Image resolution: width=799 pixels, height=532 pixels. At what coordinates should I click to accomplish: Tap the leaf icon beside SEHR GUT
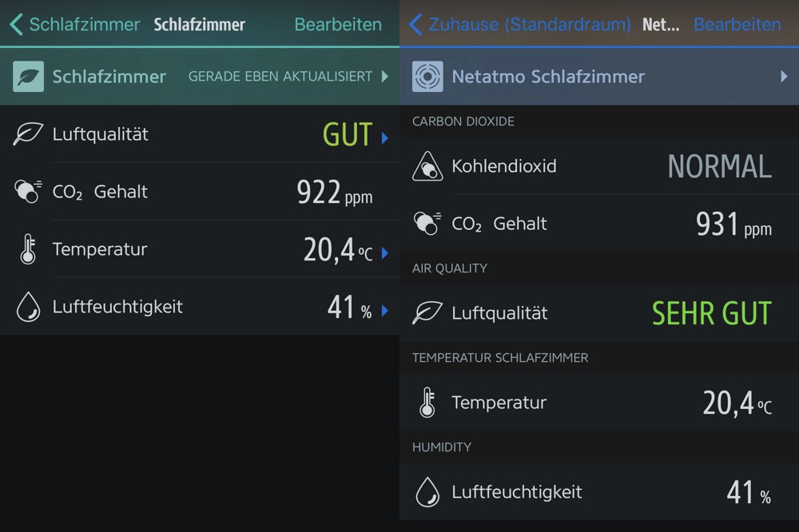click(427, 313)
